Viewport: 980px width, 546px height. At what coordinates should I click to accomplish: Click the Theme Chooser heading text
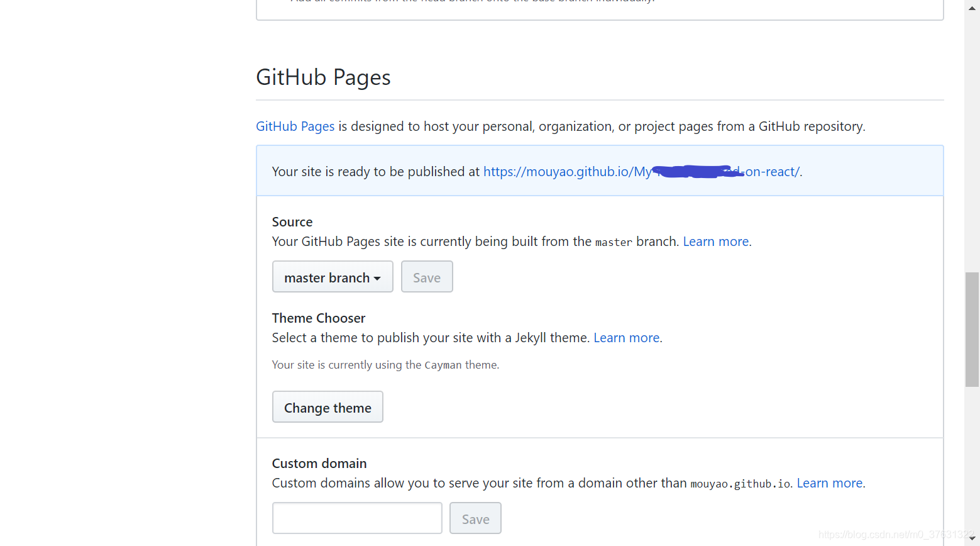(x=319, y=318)
